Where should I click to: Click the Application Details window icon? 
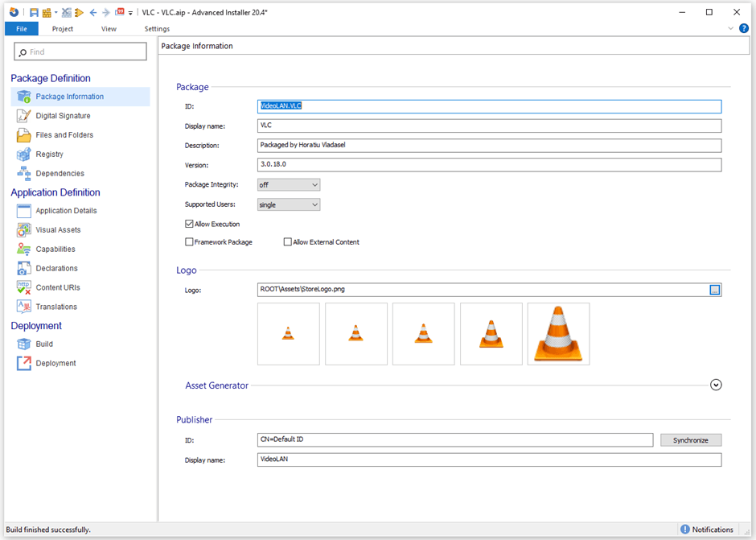point(23,211)
